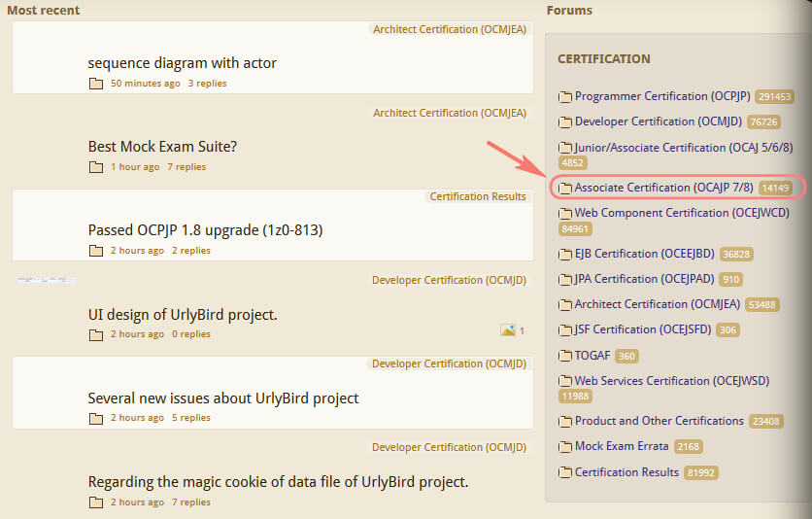Click the CERTIFICATION category heading

[x=604, y=59]
